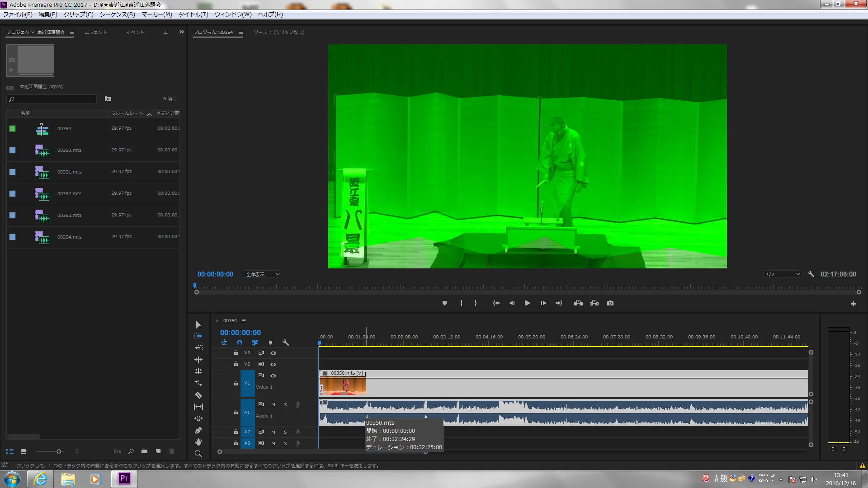Open the シーケンス(S) menu
Image resolution: width=868 pixels, height=488 pixels.
click(x=117, y=14)
